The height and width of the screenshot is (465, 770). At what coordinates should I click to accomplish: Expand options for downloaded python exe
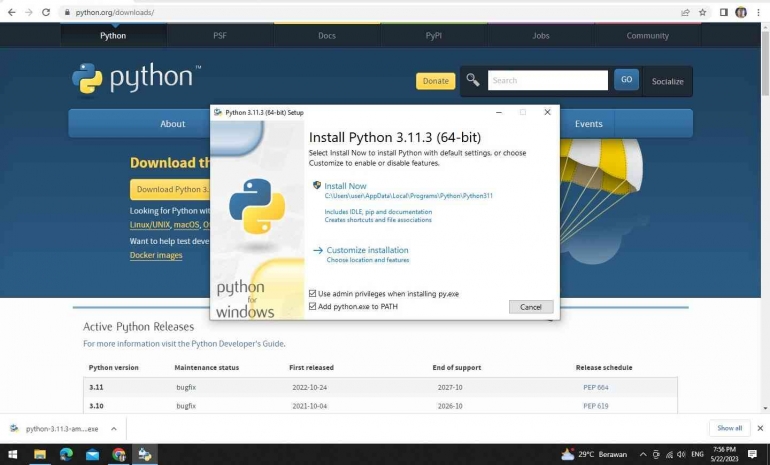tap(114, 429)
